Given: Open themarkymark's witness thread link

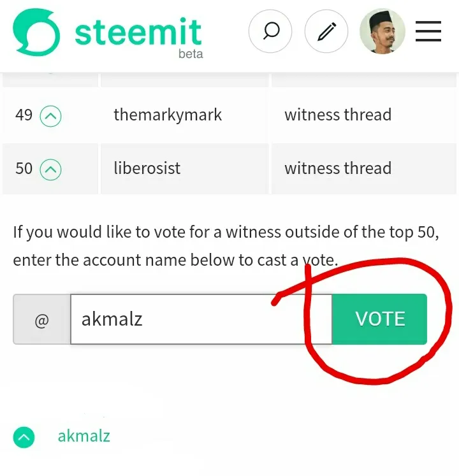Looking at the screenshot, I should point(338,115).
